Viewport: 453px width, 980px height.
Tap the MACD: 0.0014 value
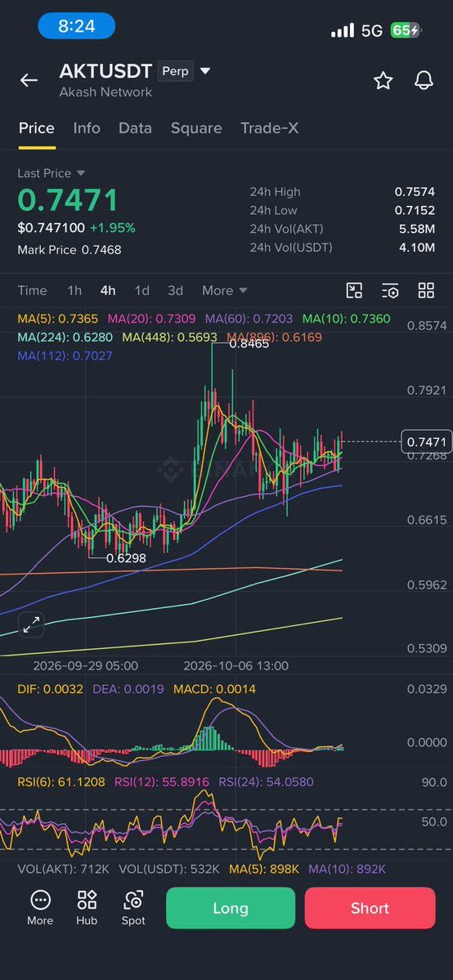click(x=214, y=689)
